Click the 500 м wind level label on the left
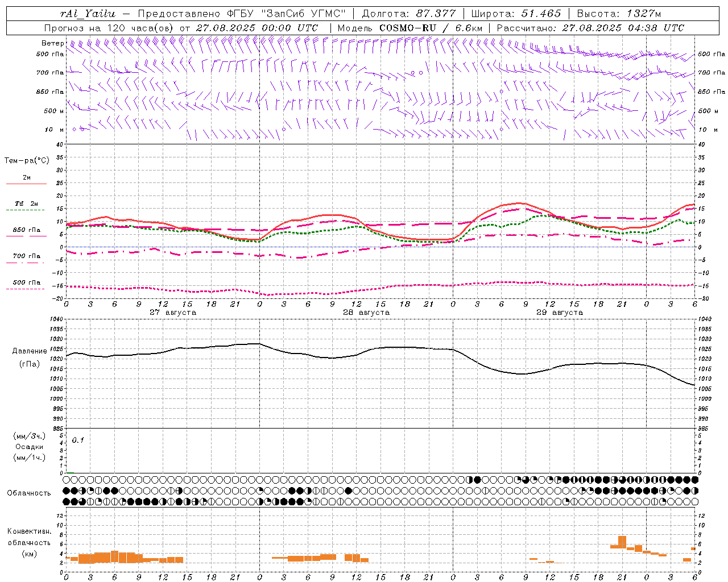728x582 pixels. [x=54, y=111]
